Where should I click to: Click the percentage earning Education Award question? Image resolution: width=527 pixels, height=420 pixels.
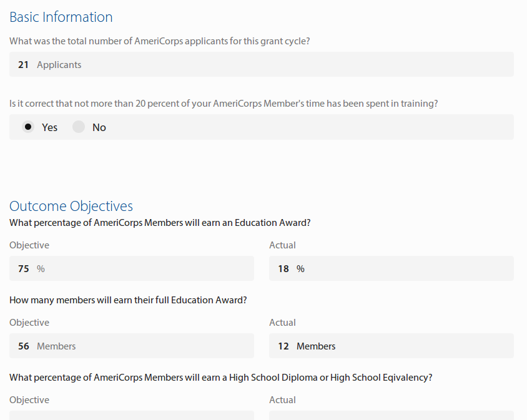(160, 223)
